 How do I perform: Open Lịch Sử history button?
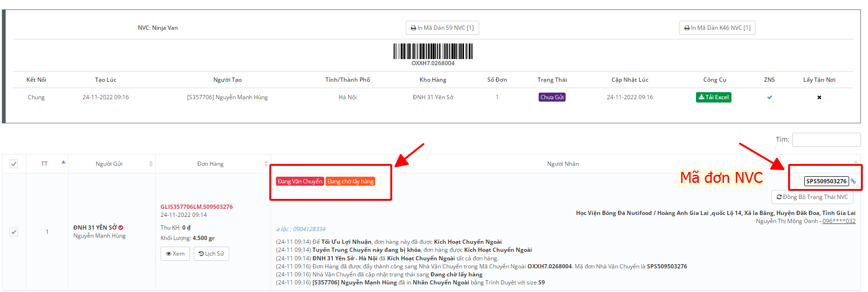coord(211,254)
